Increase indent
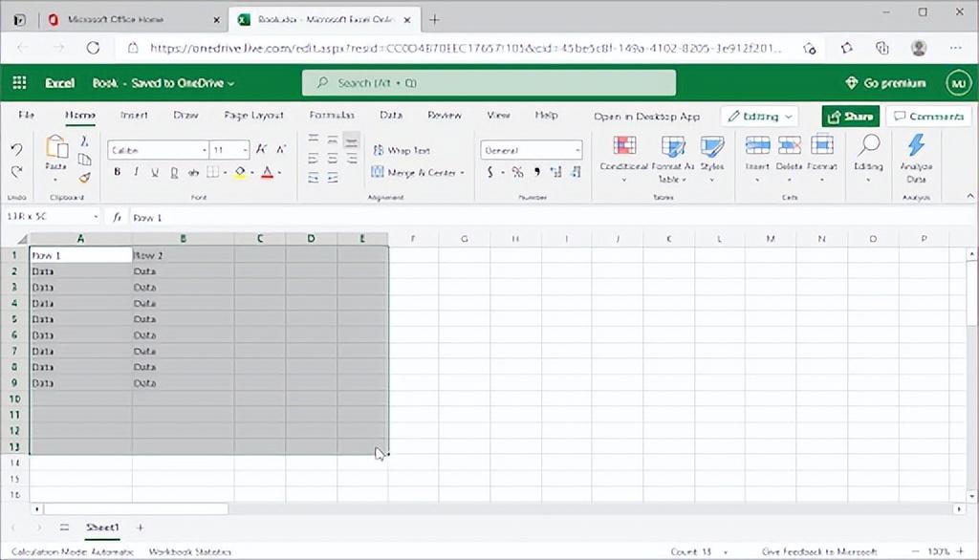979x560 pixels. click(333, 179)
